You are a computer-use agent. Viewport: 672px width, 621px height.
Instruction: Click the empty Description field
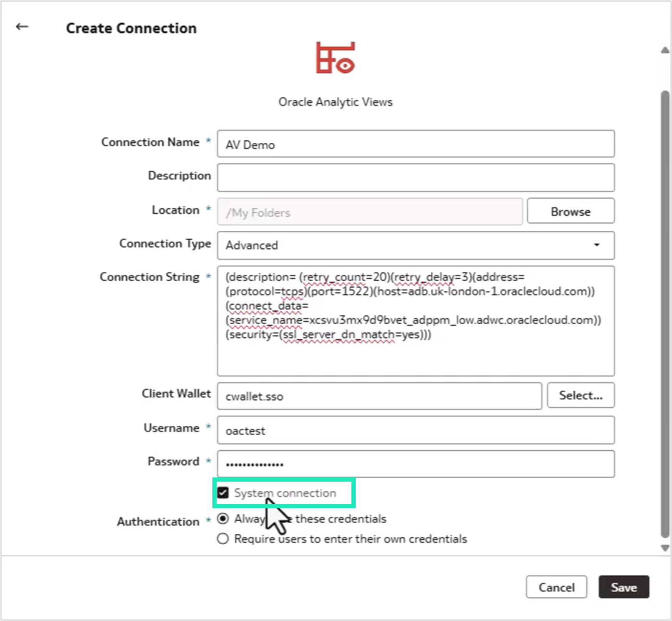pos(415,177)
